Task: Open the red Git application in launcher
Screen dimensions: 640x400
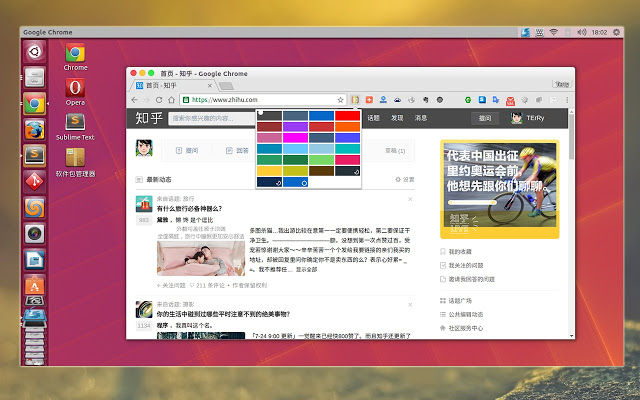Action: click(34, 182)
